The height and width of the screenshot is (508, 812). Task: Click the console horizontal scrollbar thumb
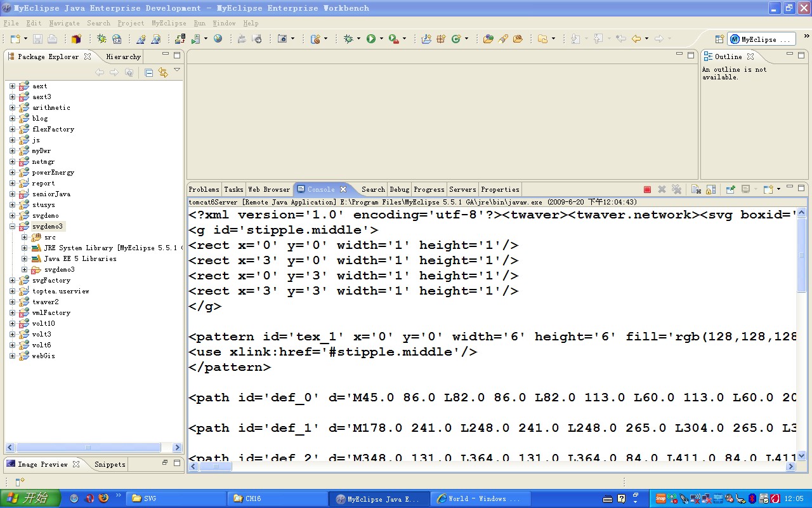(x=216, y=467)
